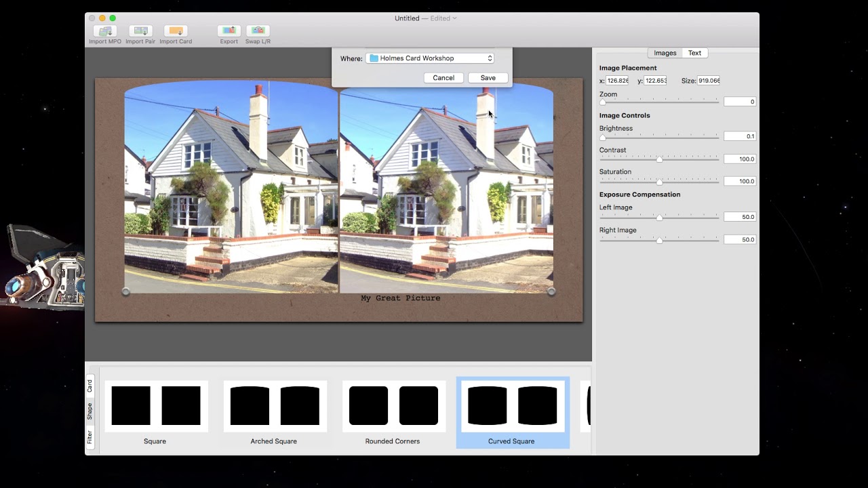The width and height of the screenshot is (868, 488).
Task: Select the Card vertical tab
Action: coord(90,386)
